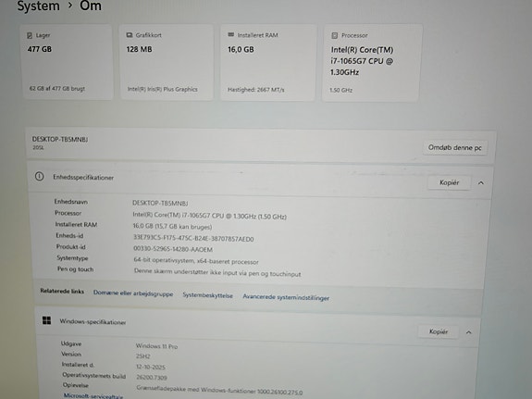Collapse the Windows-specifikationer section chevron

pyautogui.click(x=468, y=332)
